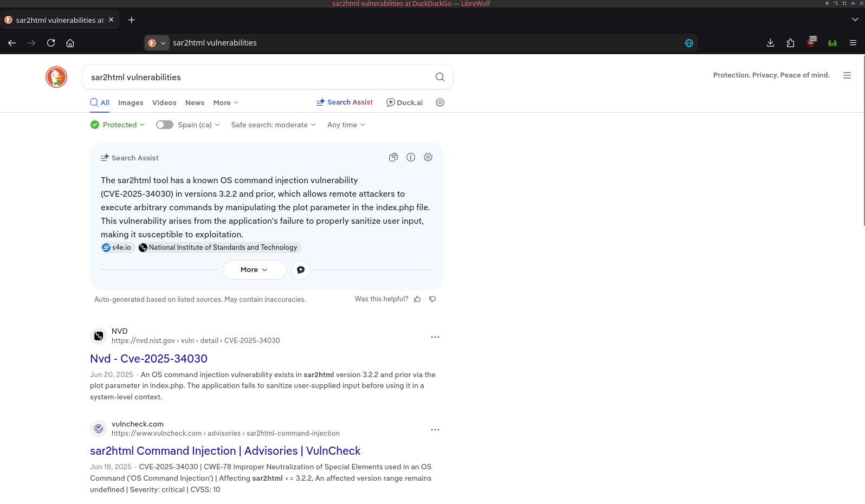
Task: Toggle the Spain region switch
Action: click(x=165, y=125)
